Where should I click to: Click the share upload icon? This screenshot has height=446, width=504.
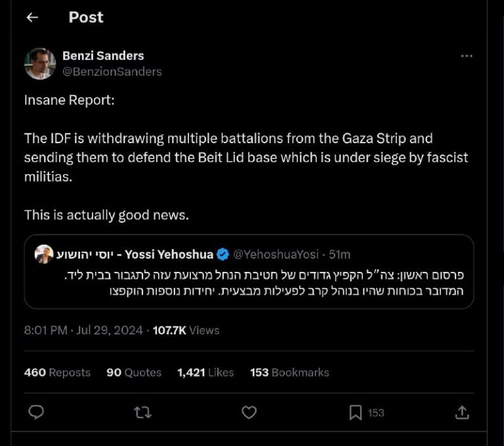[x=462, y=413]
